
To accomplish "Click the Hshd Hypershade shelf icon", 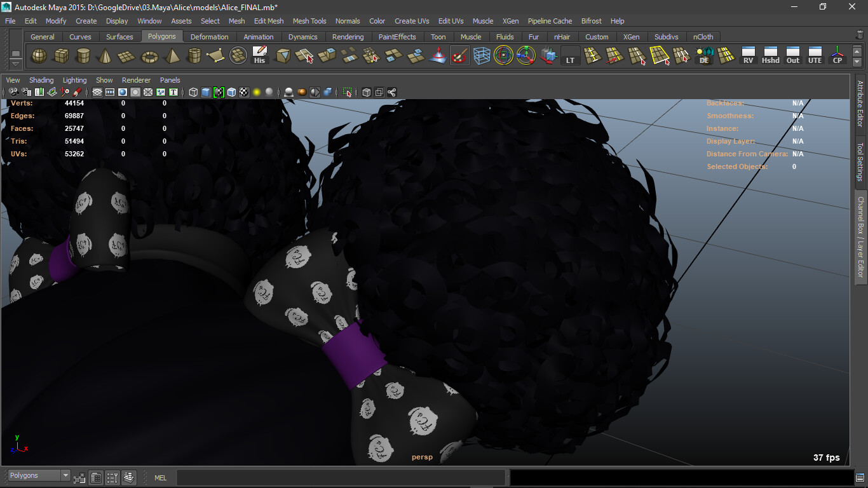I will [771, 57].
